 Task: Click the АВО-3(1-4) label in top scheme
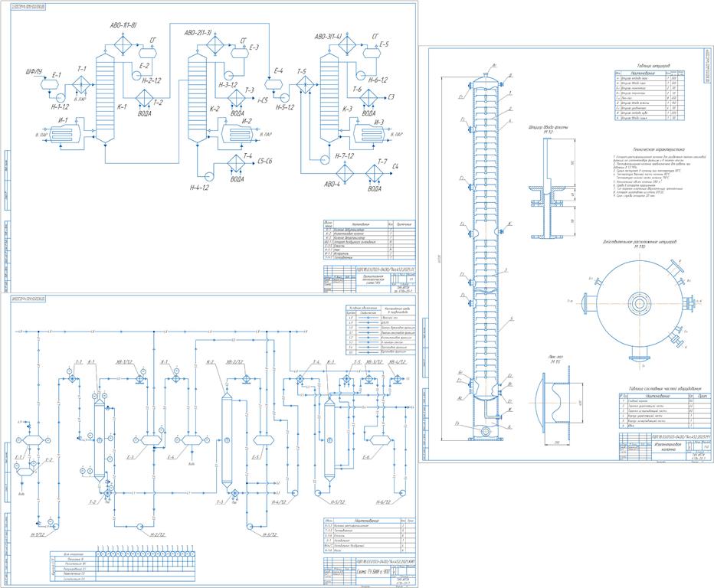328,36
